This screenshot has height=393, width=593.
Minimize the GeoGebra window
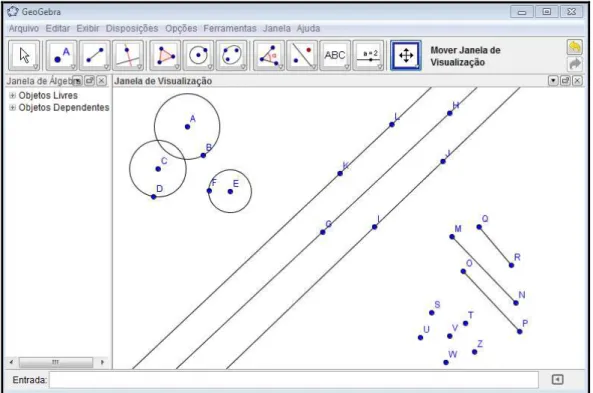pos(522,12)
